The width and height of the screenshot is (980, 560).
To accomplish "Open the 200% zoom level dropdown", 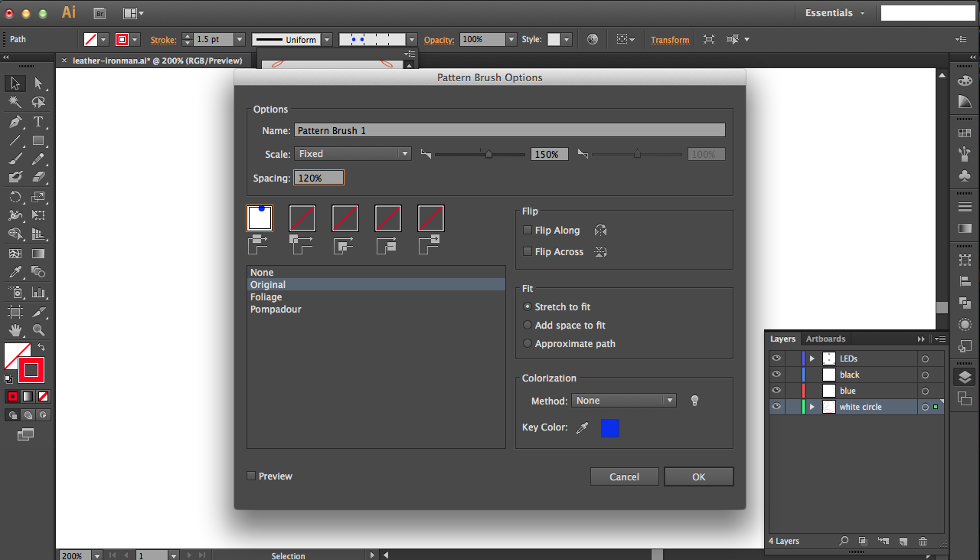I will 96,555.
